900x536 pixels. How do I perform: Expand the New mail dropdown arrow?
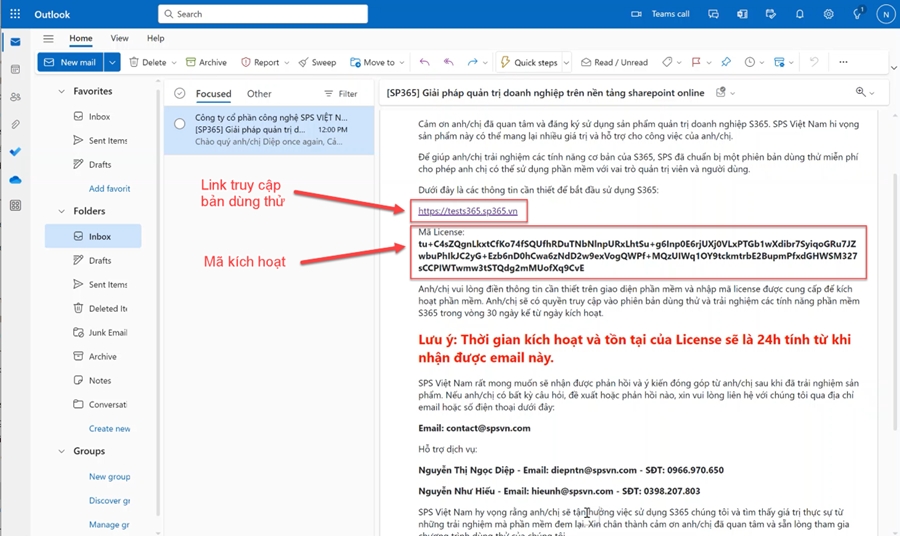[112, 62]
